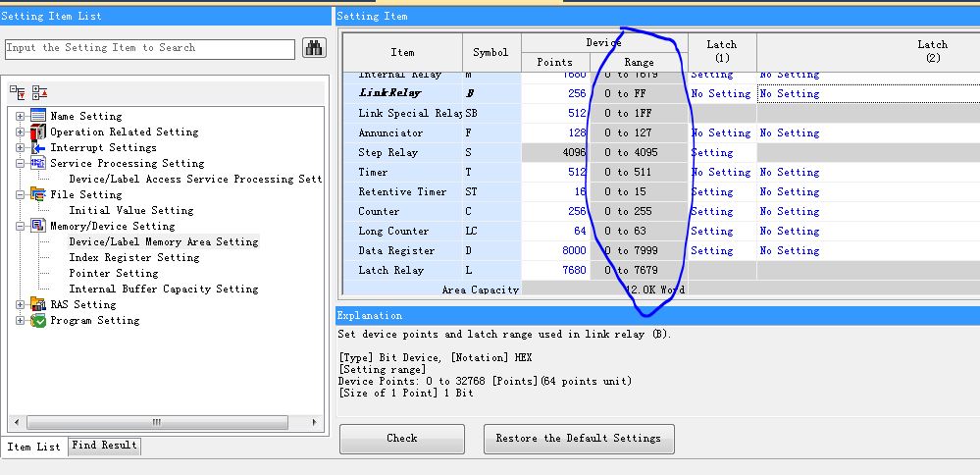
Task: Select the Name Setting icon
Action: (38, 116)
